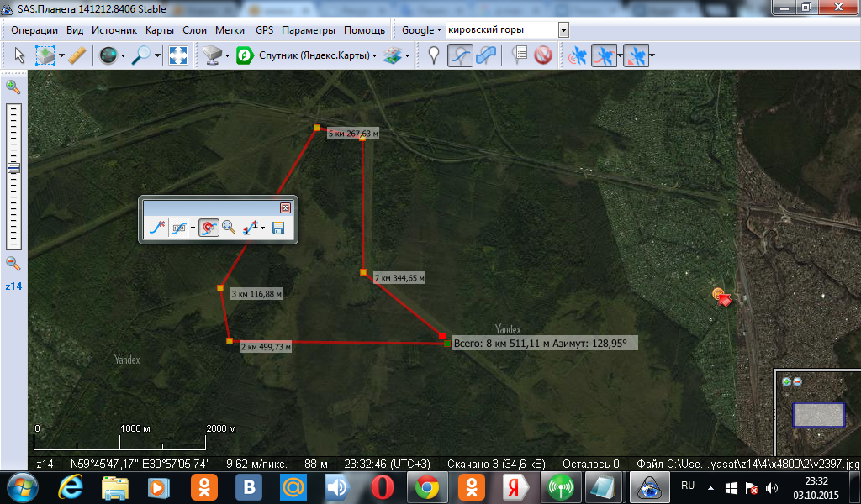Save the measured path with floppy icon
Screen dimensions: 861x504
pos(278,227)
